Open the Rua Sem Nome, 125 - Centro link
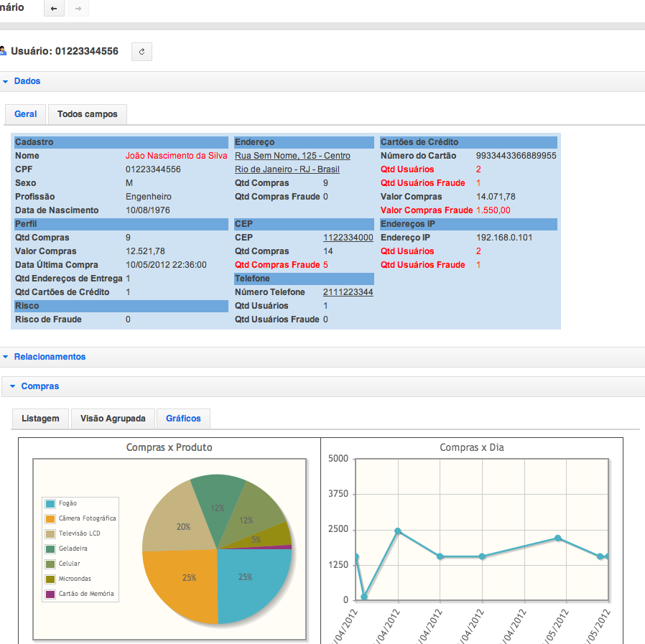645x644 pixels. [292, 156]
